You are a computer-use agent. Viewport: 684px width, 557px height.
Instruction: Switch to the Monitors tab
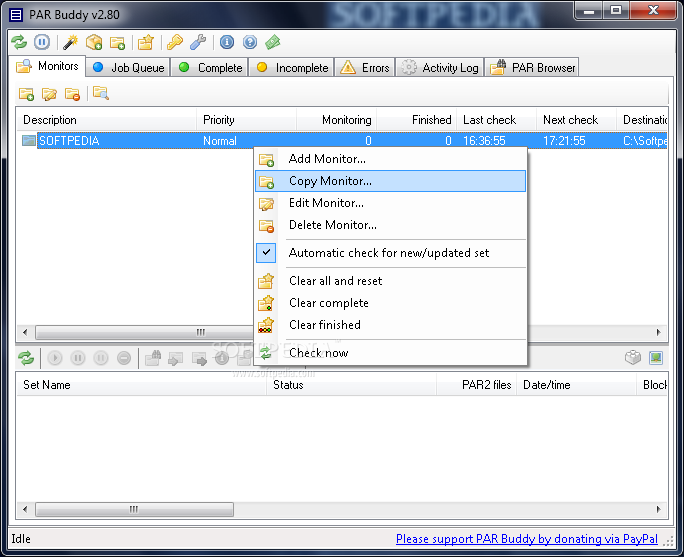click(x=47, y=66)
